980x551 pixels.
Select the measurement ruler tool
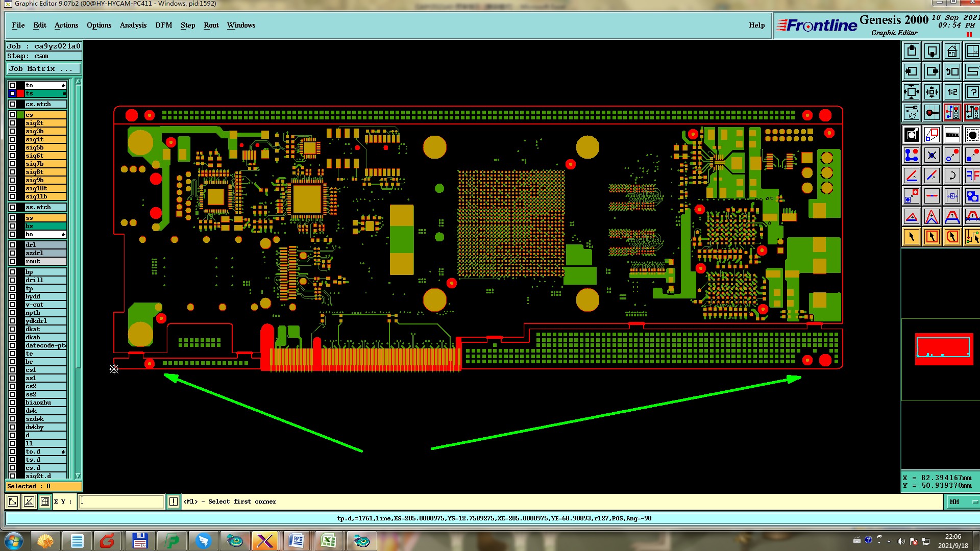coord(952,135)
